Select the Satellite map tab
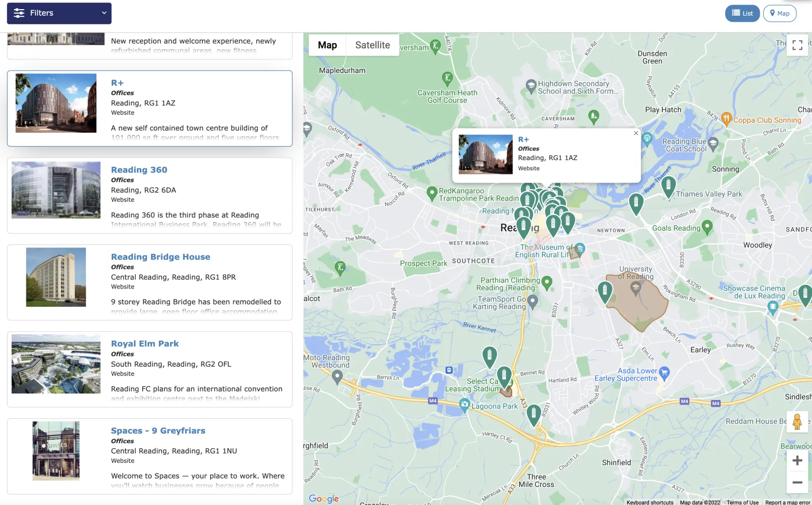Screen dimensions: 812x505 click(x=373, y=45)
